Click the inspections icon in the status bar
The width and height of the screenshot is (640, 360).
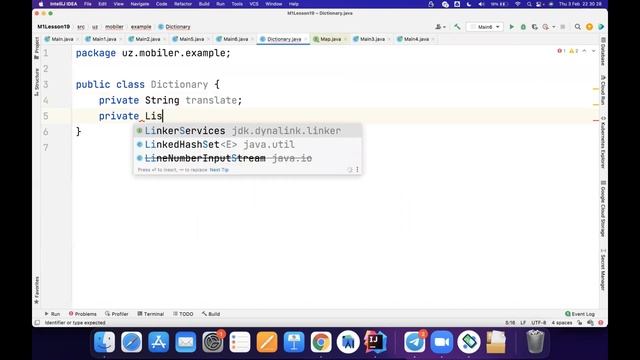pyautogui.click(x=590, y=323)
